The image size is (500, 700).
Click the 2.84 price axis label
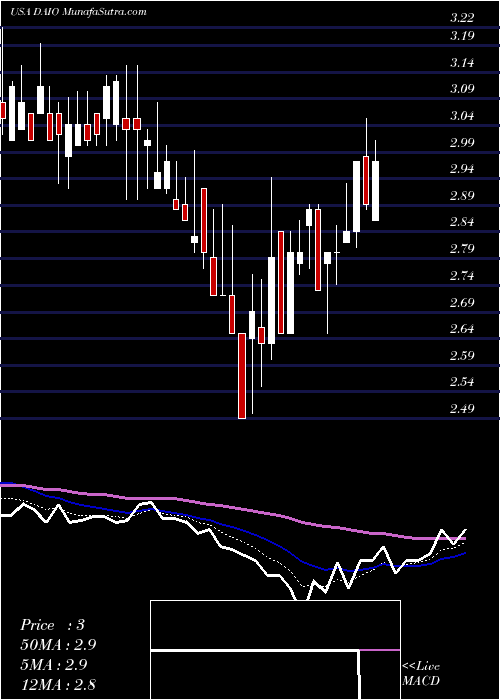coord(462,222)
